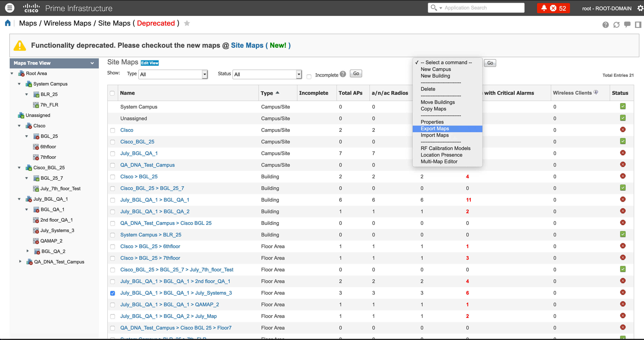Image resolution: width=644 pixels, height=340 pixels.
Task: Click the search magnifier icon
Action: tap(434, 8)
